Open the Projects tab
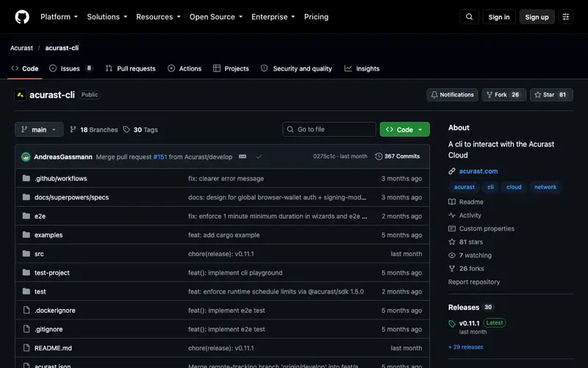This screenshot has width=588, height=368. (231, 68)
